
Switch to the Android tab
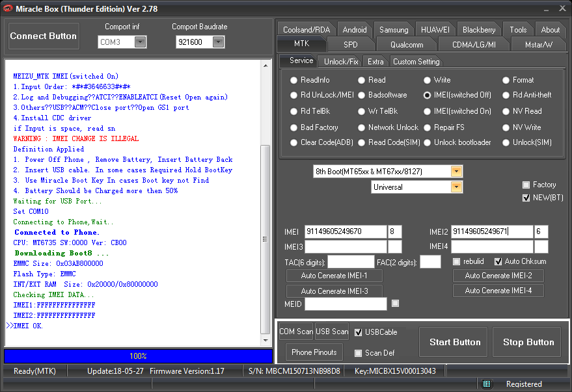point(355,29)
